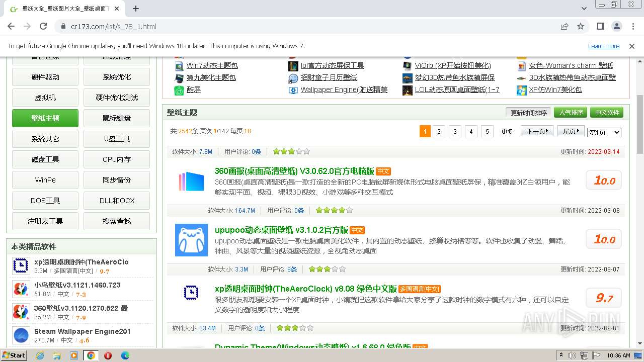Click the 第九美化主题包 icon

(179, 78)
